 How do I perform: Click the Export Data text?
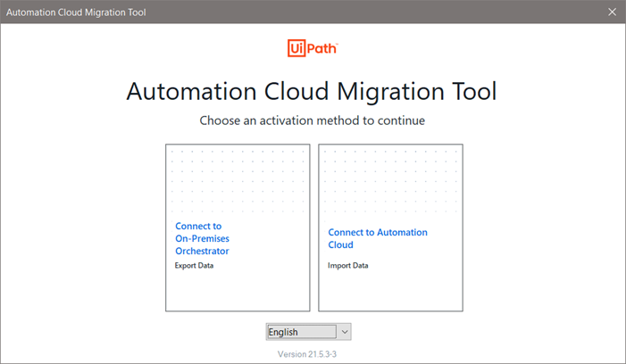(194, 266)
